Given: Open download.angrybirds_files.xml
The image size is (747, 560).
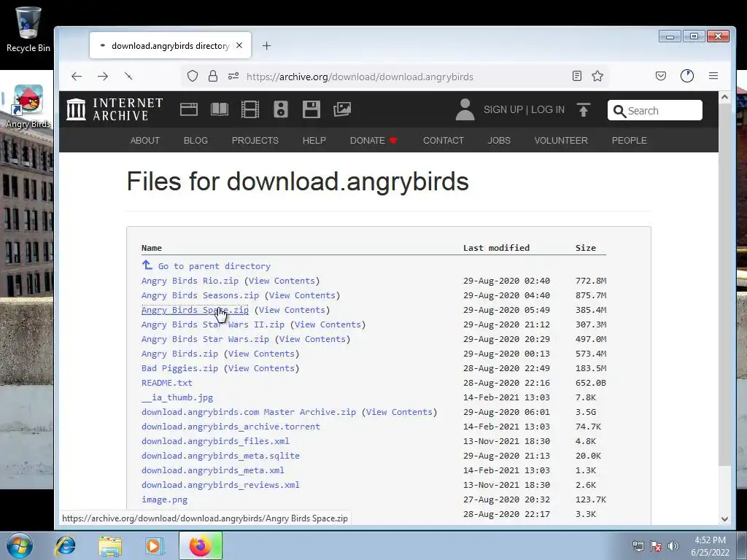Looking at the screenshot, I should [x=215, y=441].
